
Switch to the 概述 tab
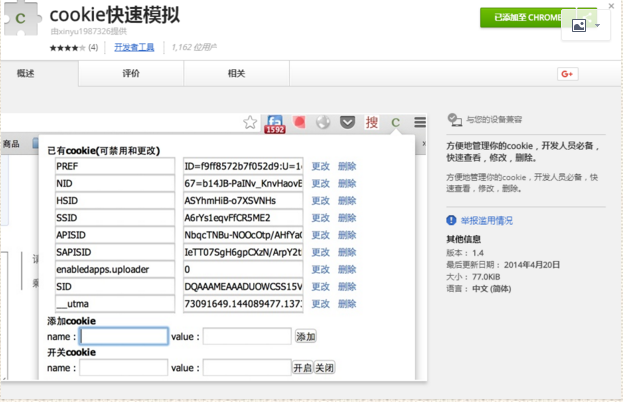(x=26, y=74)
